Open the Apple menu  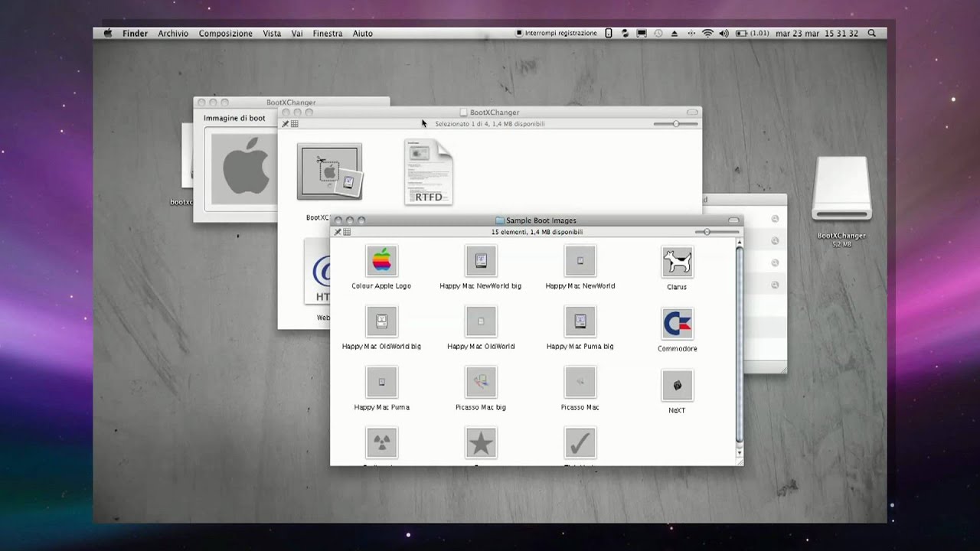tap(108, 34)
